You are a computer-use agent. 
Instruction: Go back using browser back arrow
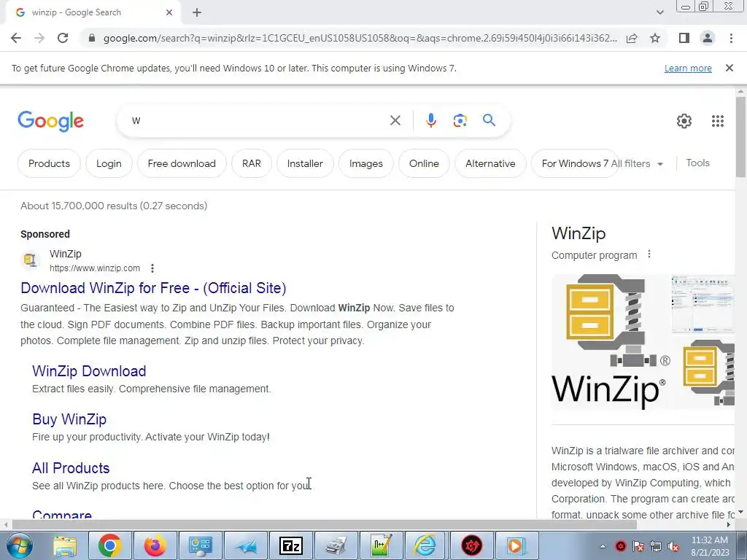16,38
